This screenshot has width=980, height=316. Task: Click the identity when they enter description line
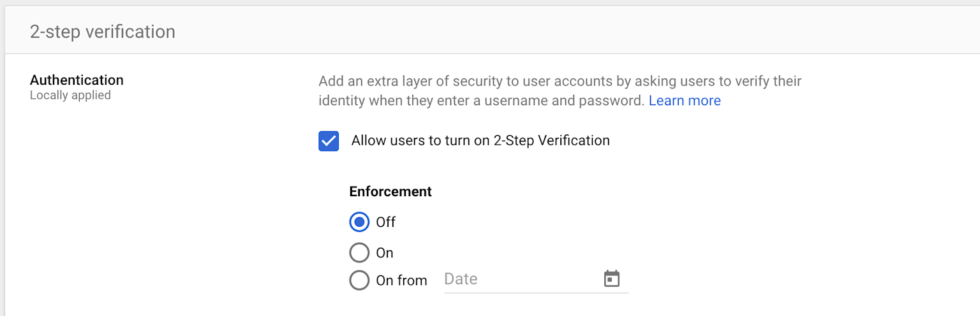pyautogui.click(x=481, y=101)
